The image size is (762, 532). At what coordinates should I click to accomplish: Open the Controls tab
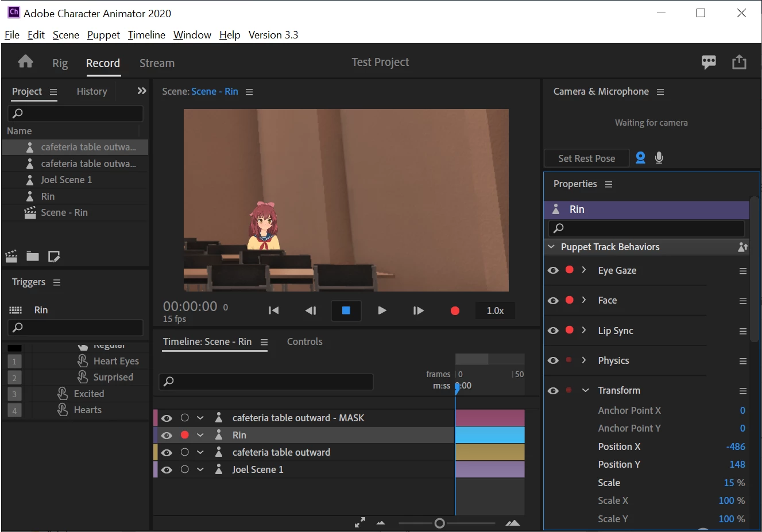(x=304, y=341)
